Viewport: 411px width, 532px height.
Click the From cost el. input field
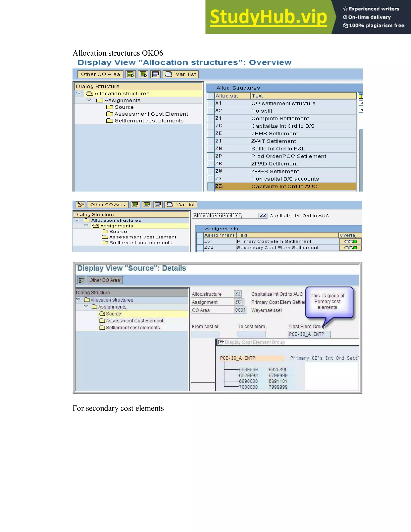tap(205, 334)
